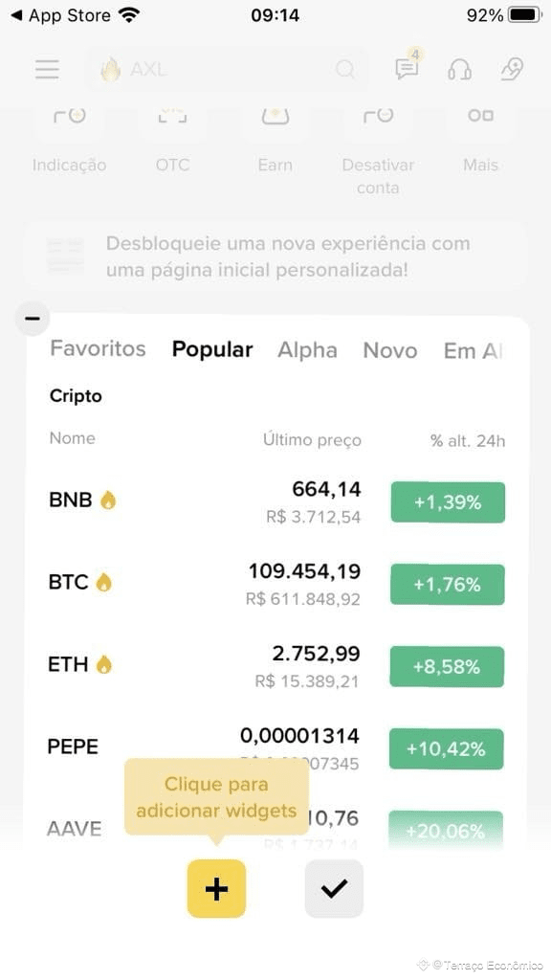The height and width of the screenshot is (980, 551).
Task: Switch to the Favoritos tab
Action: [x=99, y=348]
